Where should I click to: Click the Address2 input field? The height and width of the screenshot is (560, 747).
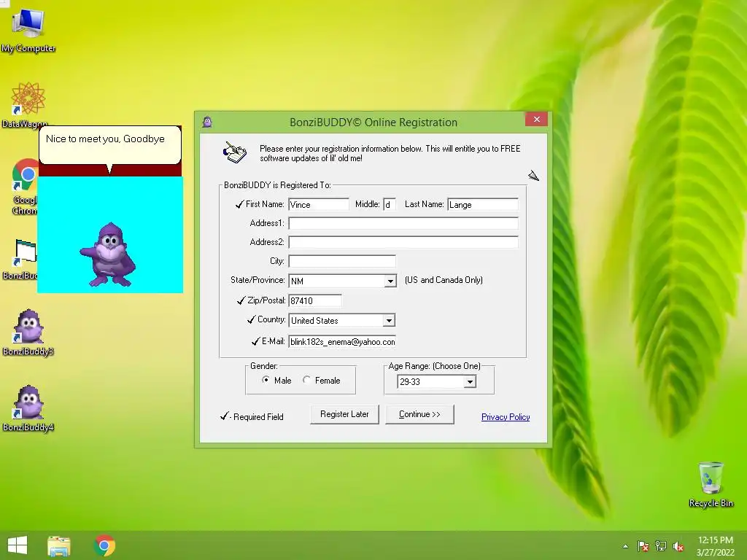tap(403, 242)
